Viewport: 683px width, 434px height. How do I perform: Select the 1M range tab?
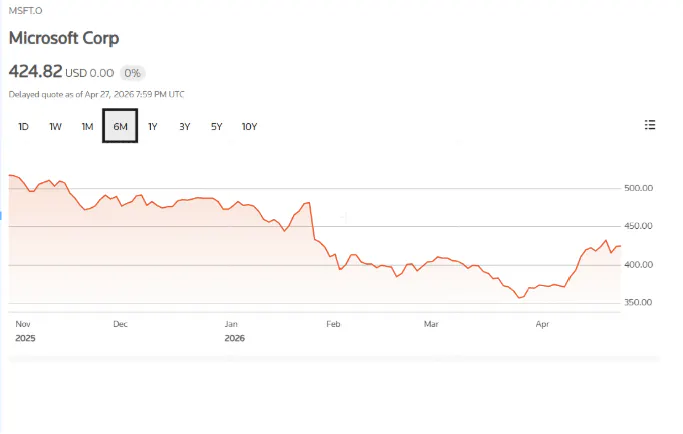(87, 127)
